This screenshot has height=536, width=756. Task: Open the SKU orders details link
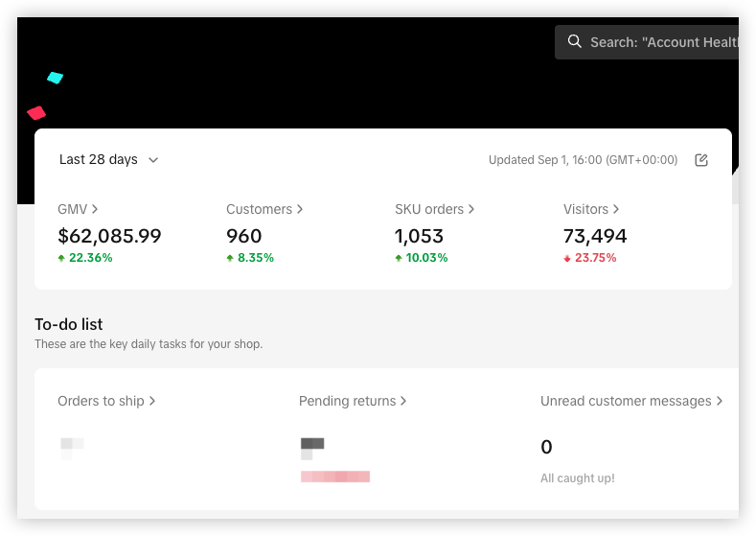(x=434, y=209)
